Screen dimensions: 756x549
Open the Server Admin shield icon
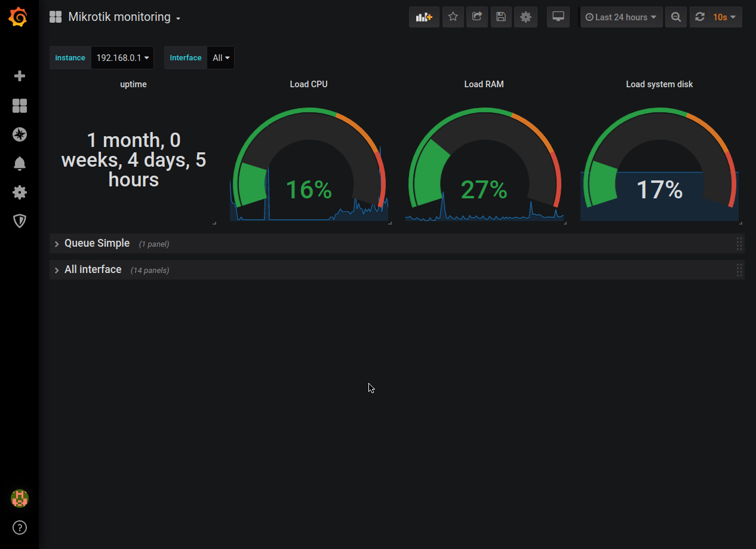pyautogui.click(x=20, y=221)
